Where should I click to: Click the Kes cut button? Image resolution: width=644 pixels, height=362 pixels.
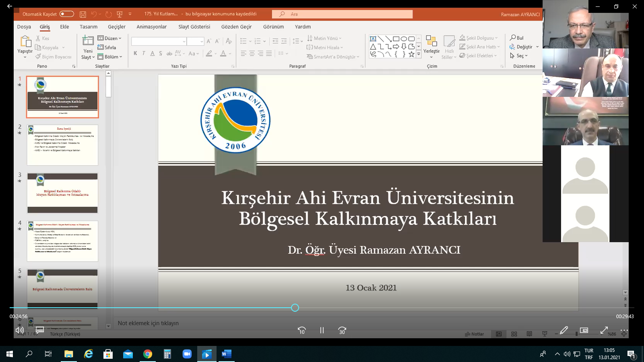pyautogui.click(x=43, y=38)
